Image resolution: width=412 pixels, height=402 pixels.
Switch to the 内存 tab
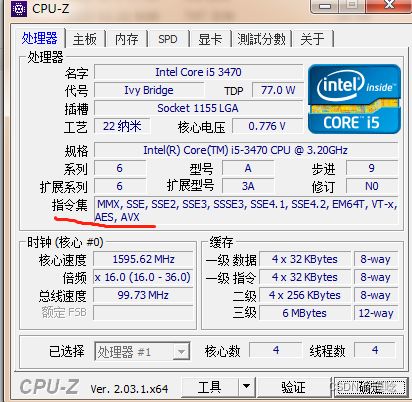[x=127, y=39]
